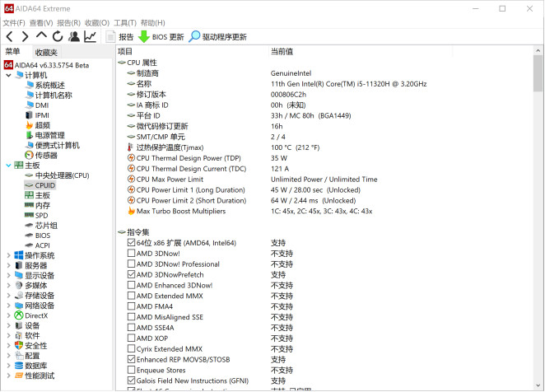
Task: Select 传感器 sensor in the tree
Action: coord(45,155)
